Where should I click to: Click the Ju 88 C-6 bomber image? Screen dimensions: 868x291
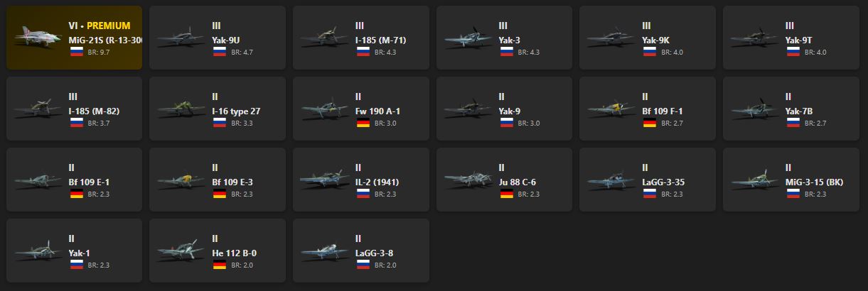467,180
